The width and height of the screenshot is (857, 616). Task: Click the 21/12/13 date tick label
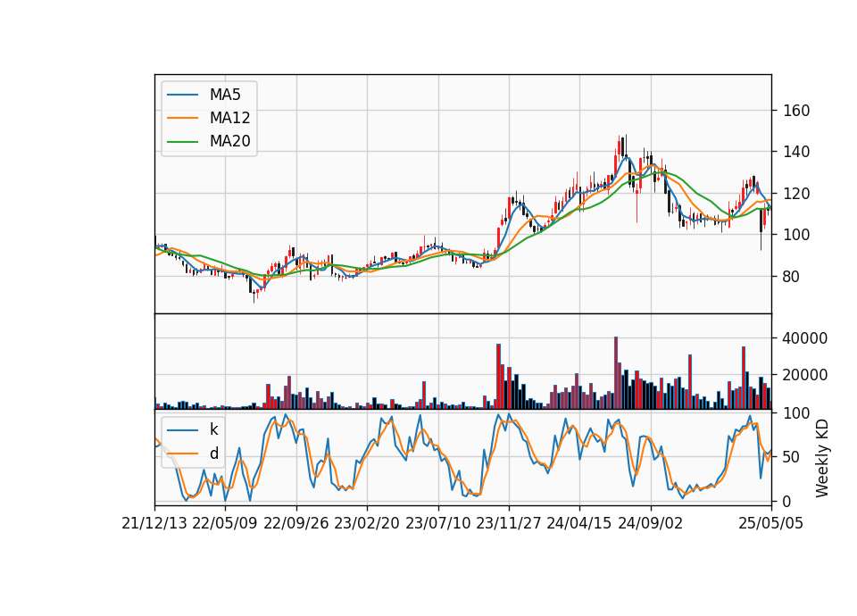point(154,524)
